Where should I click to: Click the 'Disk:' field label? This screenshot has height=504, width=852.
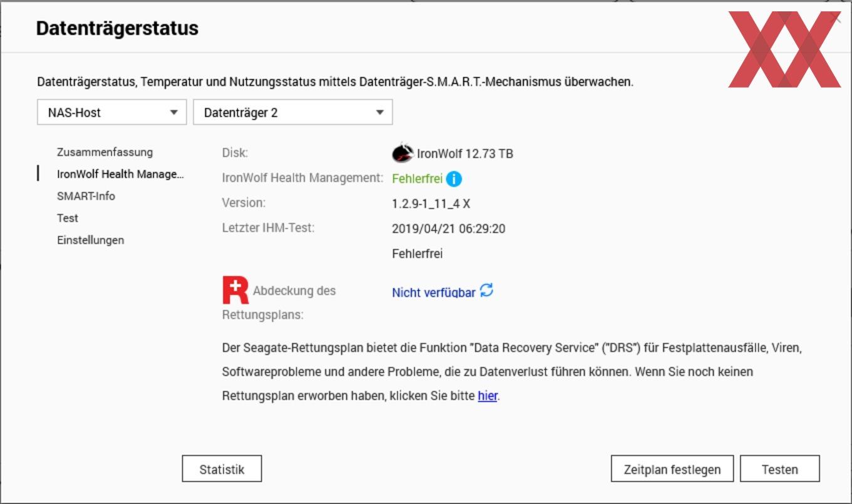[235, 153]
